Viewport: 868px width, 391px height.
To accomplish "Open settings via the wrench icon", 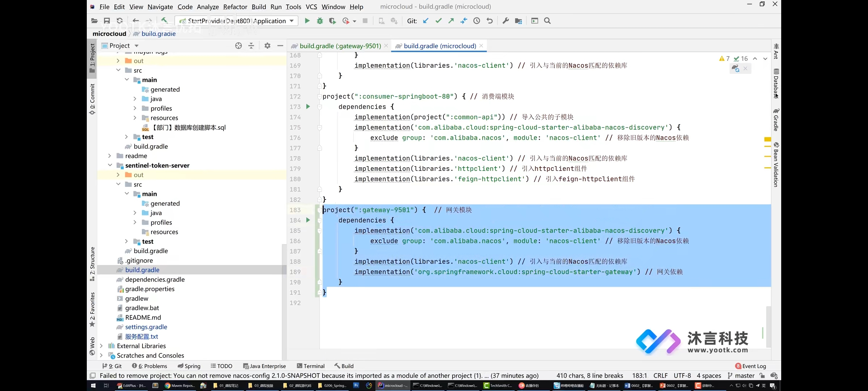I will pyautogui.click(x=506, y=21).
